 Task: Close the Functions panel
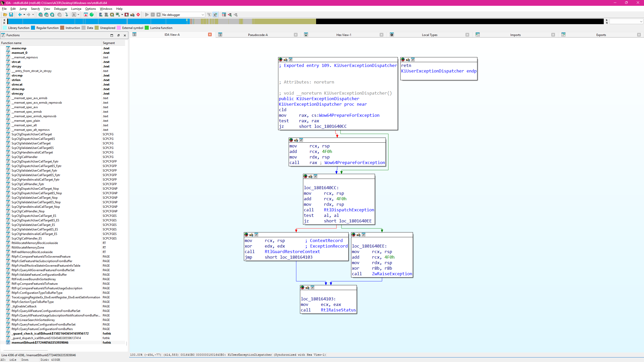tap(125, 35)
